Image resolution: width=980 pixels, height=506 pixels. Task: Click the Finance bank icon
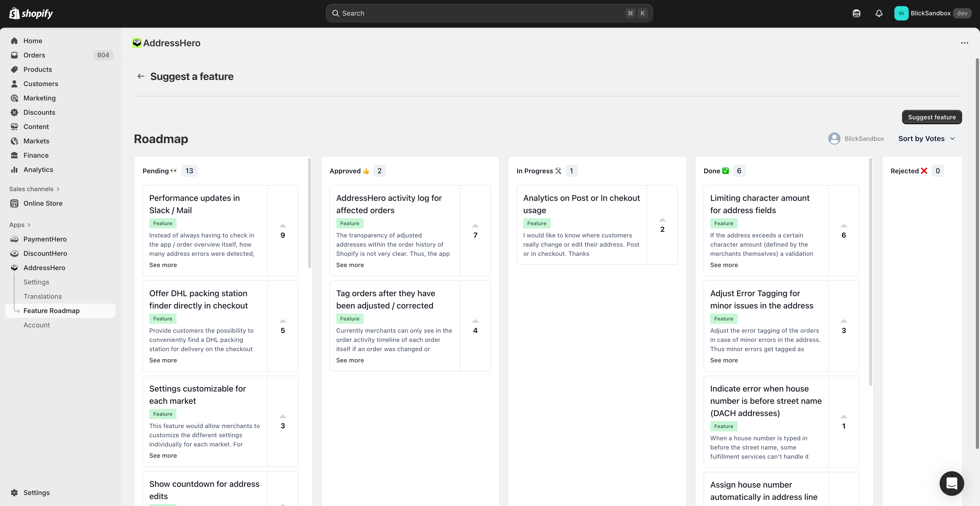click(15, 155)
